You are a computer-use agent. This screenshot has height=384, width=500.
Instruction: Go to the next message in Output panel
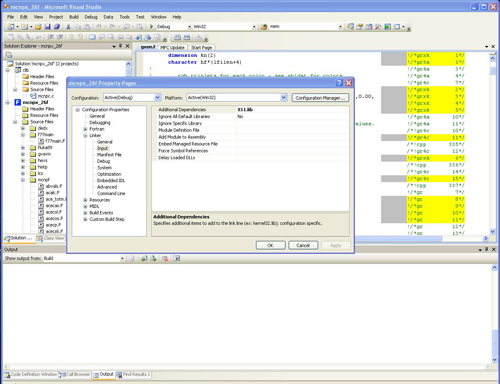click(x=153, y=258)
